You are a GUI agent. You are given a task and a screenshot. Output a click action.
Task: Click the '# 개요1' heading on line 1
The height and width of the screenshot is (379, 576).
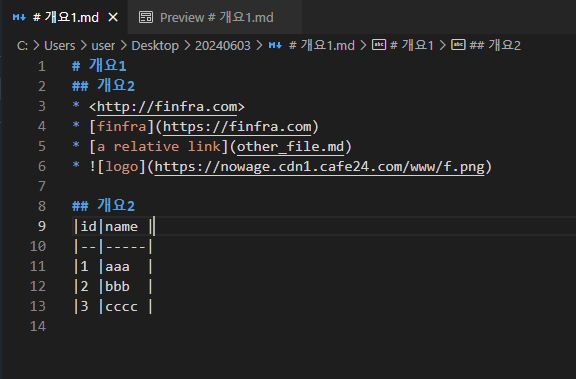point(99,66)
